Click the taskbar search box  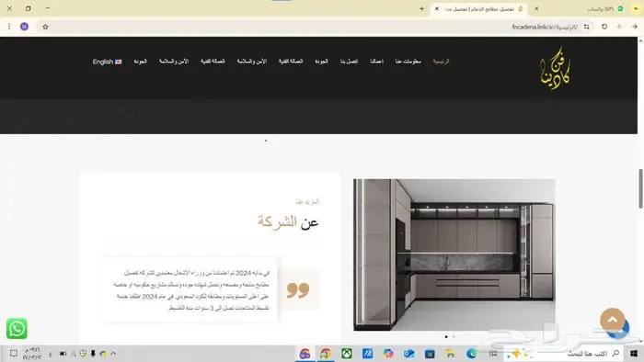coord(563,354)
